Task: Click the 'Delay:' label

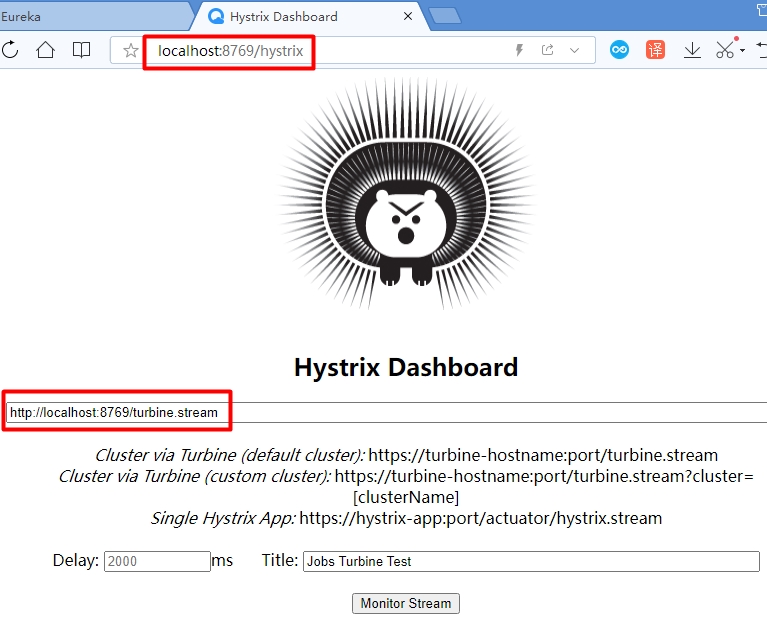Action: (76, 560)
